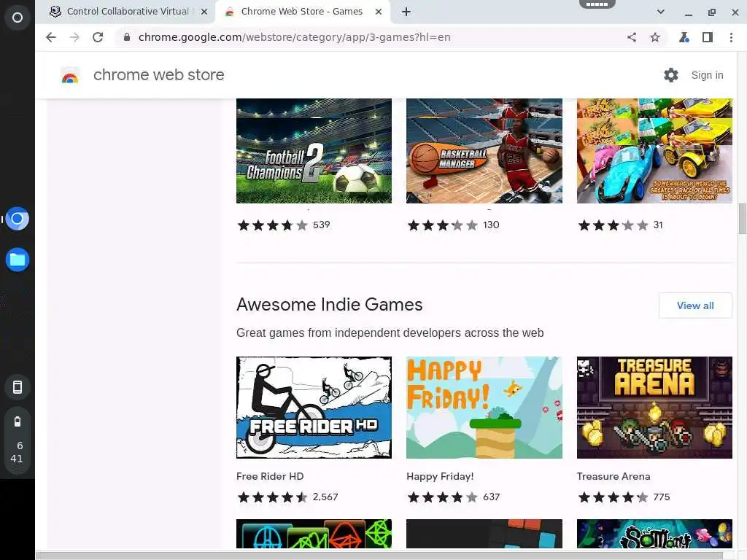Click the clock showing 6 41

[18, 452]
